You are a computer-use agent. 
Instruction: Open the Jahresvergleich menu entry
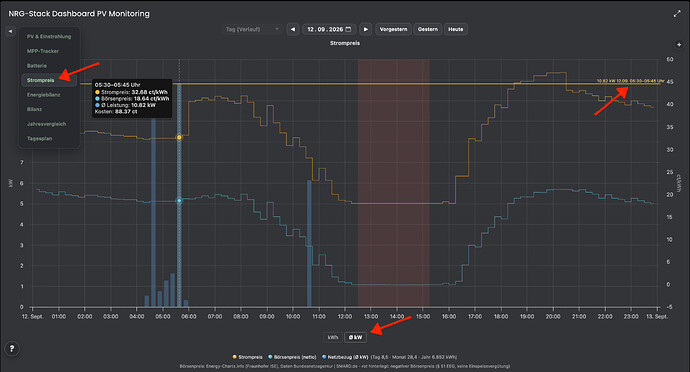tap(49, 124)
